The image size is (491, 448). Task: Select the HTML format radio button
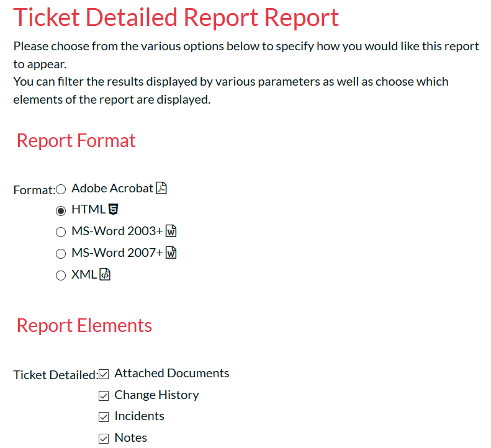pos(61,211)
